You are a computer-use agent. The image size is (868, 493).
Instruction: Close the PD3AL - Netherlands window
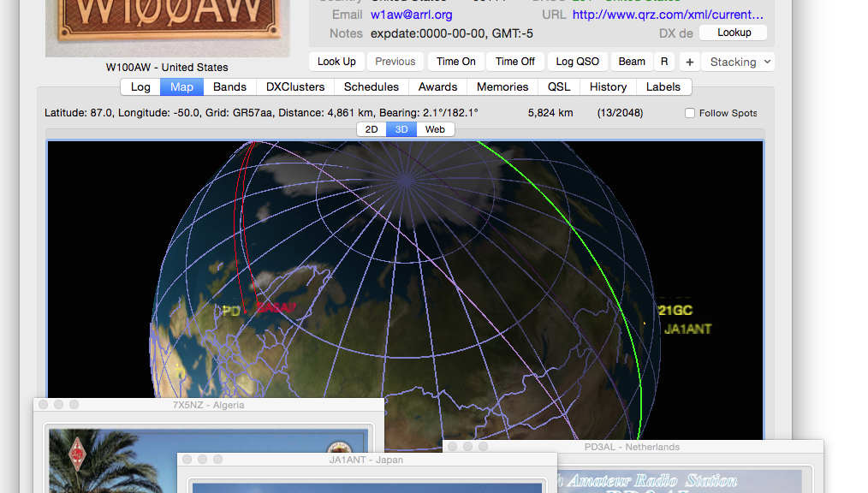[x=452, y=447]
